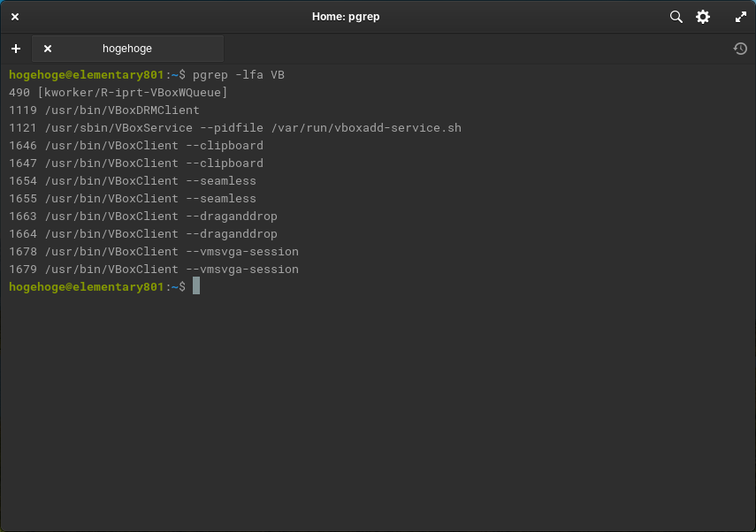Click the 'Home: pgrep' window title
The image size is (756, 532).
(346, 17)
